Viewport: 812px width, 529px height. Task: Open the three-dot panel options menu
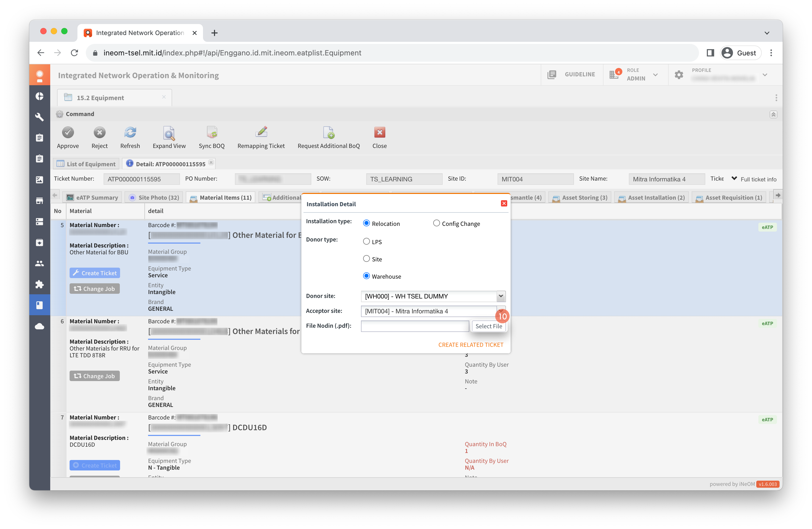click(776, 98)
